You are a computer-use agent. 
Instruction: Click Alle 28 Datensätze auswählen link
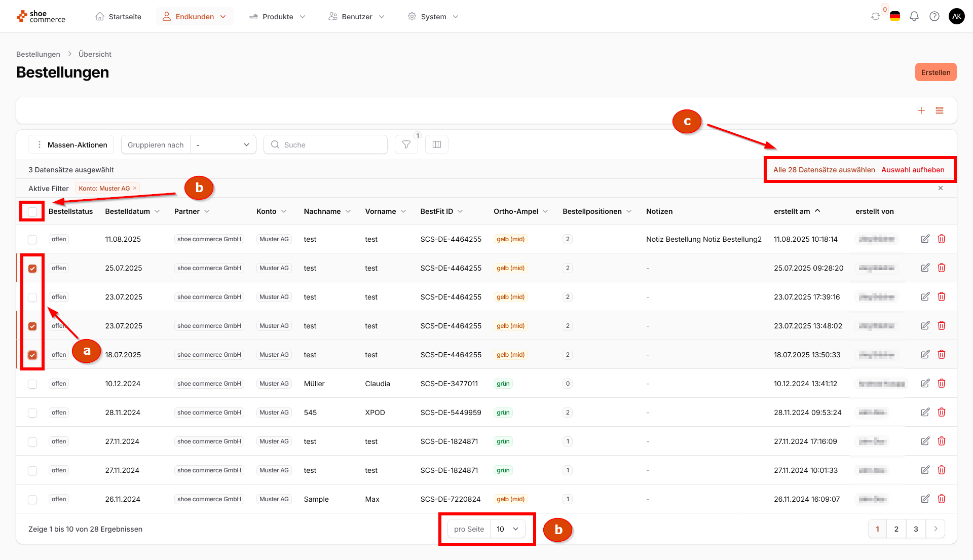click(824, 170)
